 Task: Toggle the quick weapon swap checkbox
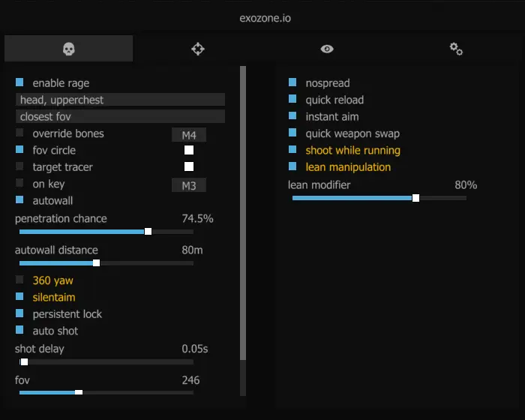293,133
